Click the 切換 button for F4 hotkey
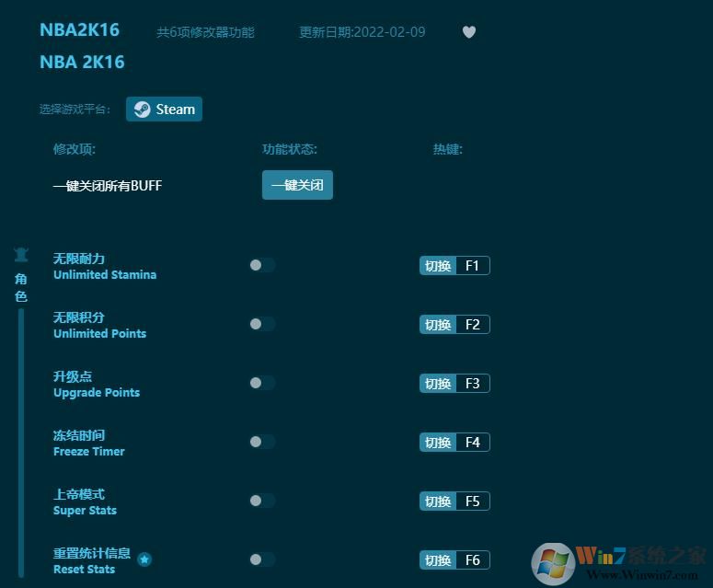This screenshot has height=588, width=713. [x=437, y=442]
